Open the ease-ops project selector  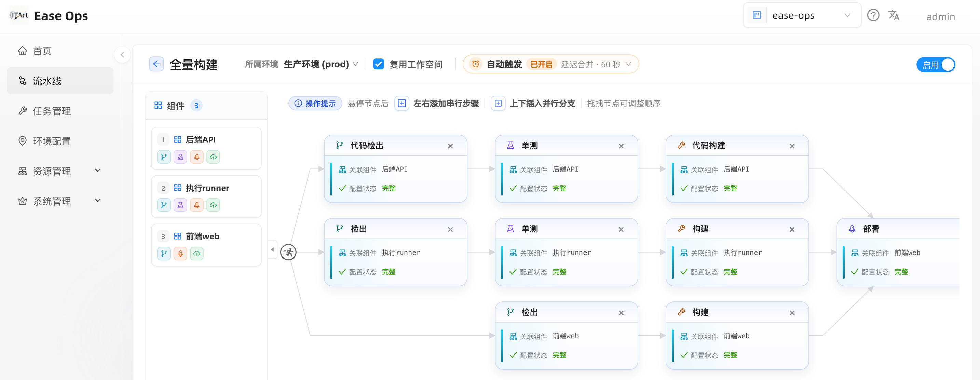tap(802, 16)
